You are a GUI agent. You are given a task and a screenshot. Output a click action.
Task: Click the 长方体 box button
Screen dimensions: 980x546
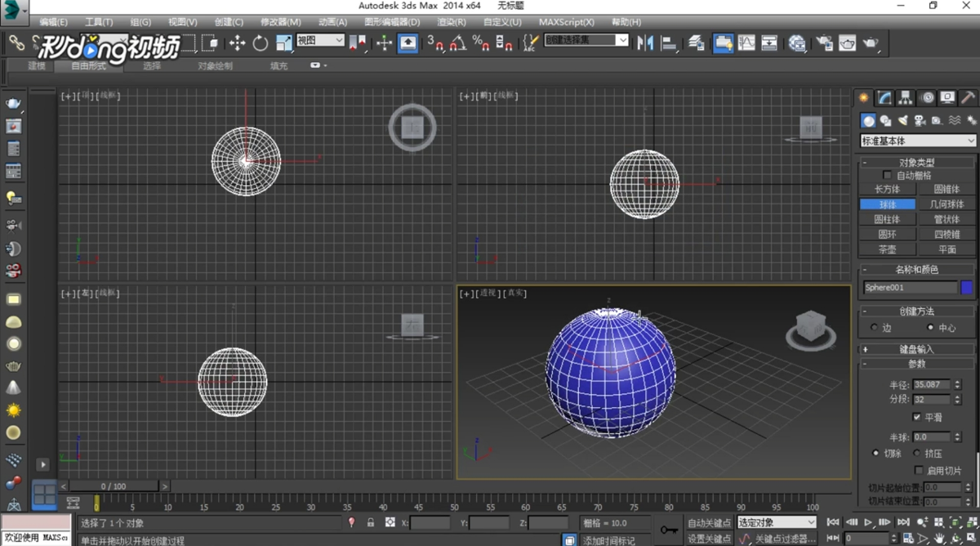click(x=887, y=189)
